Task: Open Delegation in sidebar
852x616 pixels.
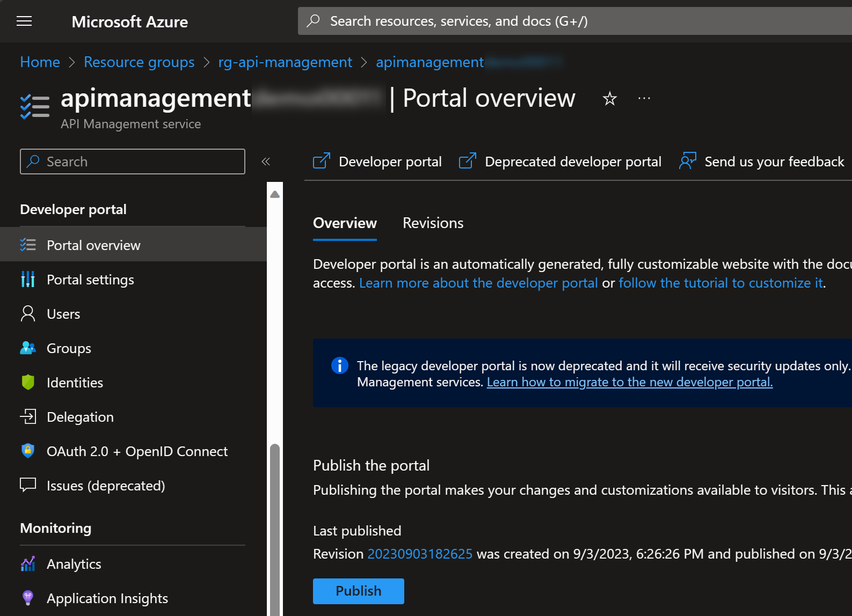Action: click(x=133, y=416)
